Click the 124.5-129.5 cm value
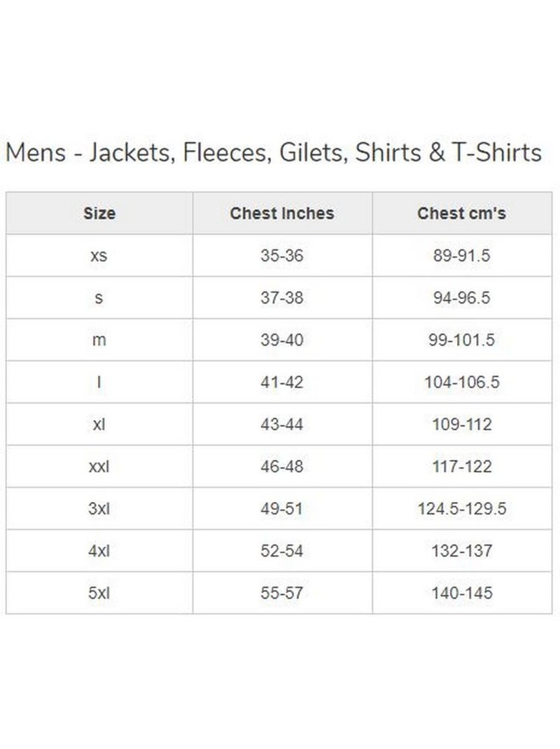Screen dimensions: 560x749 [x=461, y=508]
